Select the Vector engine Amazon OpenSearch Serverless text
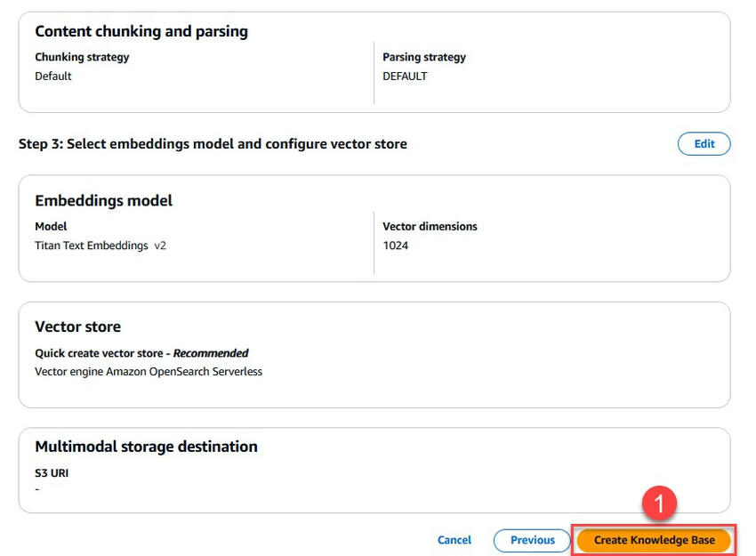This screenshot has height=556, width=756. 149,372
